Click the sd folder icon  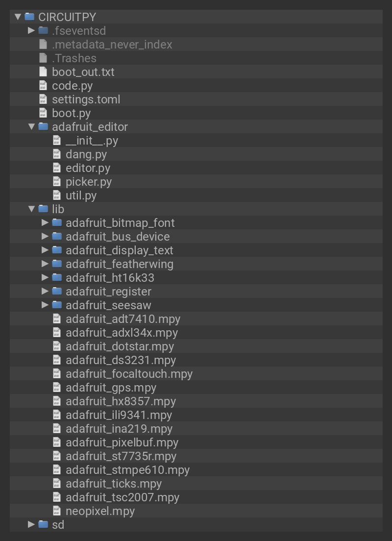point(43,524)
